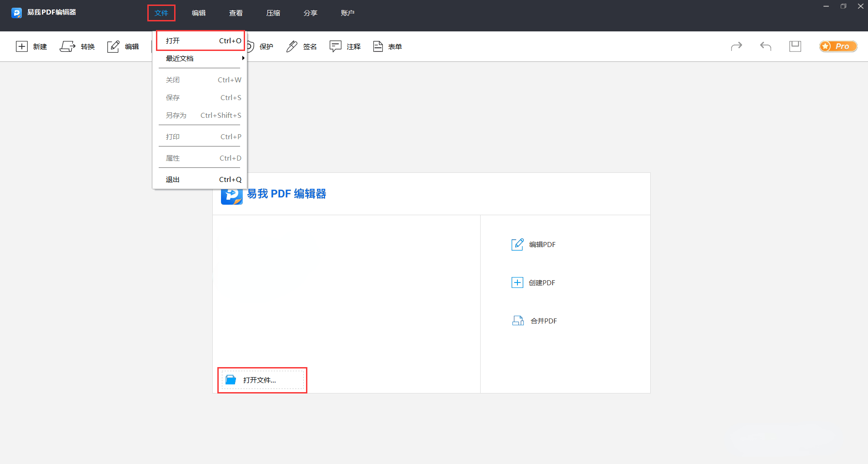
Task: Open the 签名 signature pen tool
Action: point(292,46)
